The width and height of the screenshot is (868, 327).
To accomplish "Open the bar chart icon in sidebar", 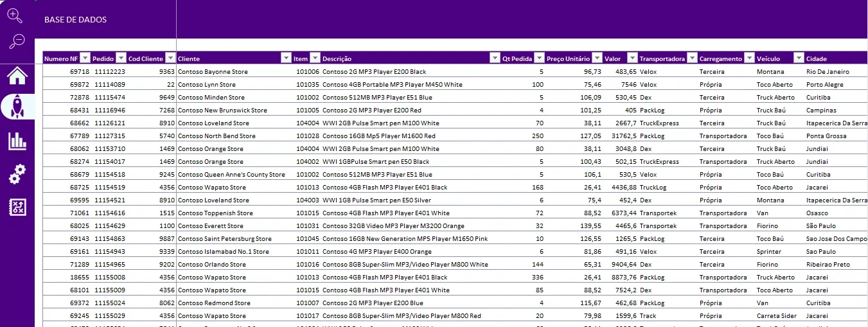I will point(17,141).
